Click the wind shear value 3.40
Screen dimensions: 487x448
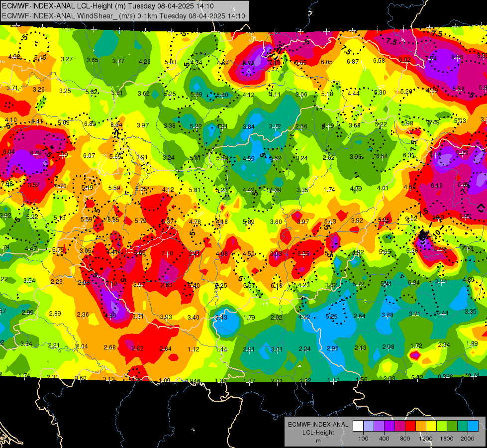[x=193, y=318]
